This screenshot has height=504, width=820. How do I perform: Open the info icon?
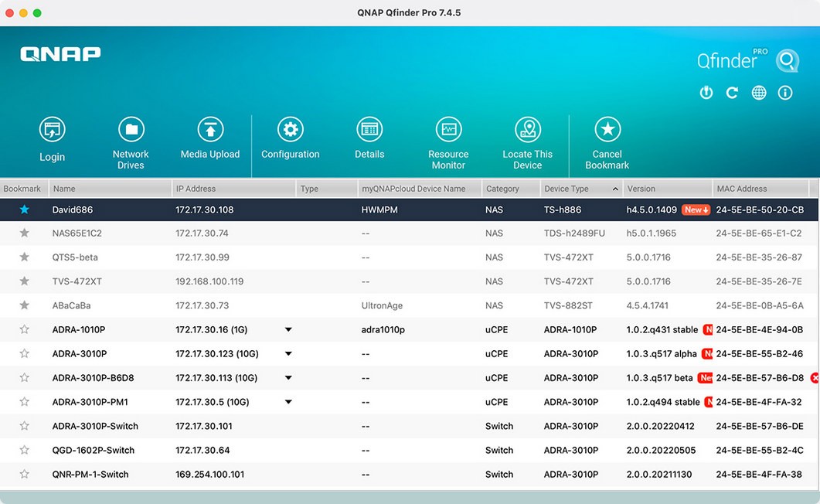(785, 93)
